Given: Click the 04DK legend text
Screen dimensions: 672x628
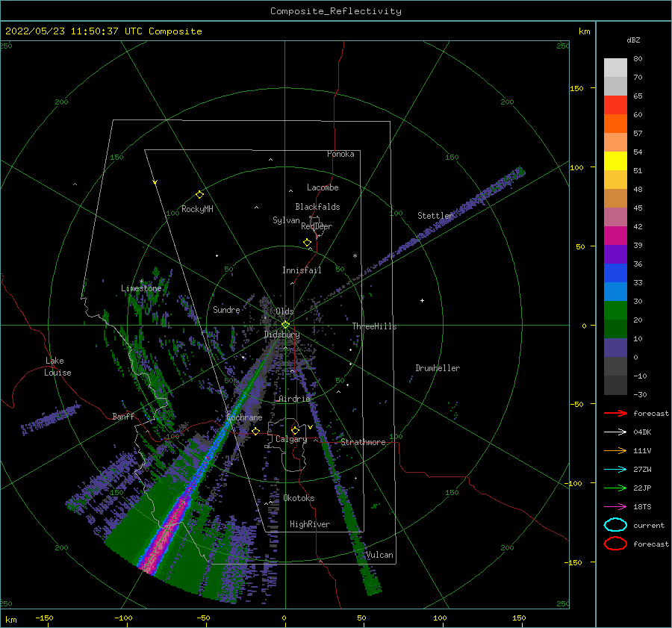Looking at the screenshot, I should (642, 432).
